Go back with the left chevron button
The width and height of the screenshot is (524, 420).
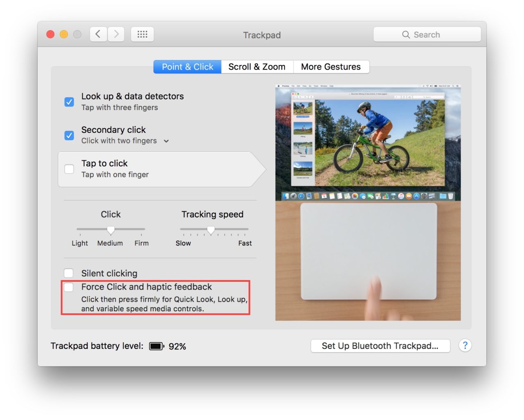click(98, 34)
